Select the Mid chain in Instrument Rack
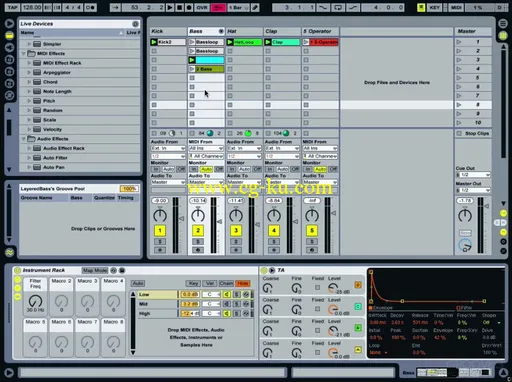 (x=157, y=304)
